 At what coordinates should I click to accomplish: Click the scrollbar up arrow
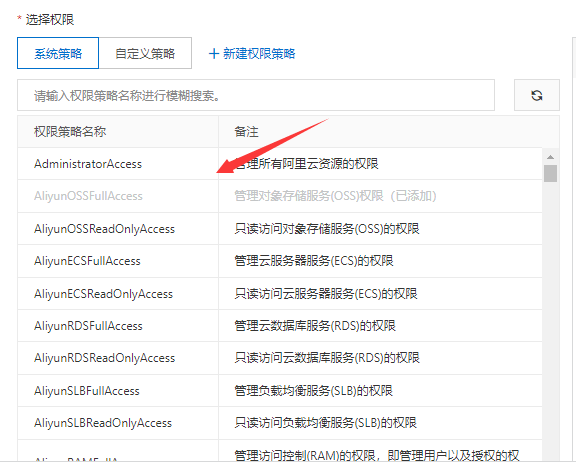[550, 157]
